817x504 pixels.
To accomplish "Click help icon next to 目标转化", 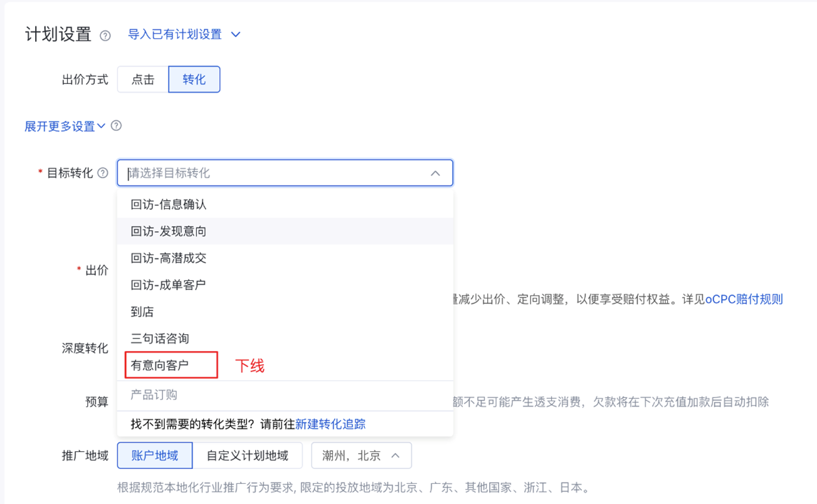I will click(103, 173).
